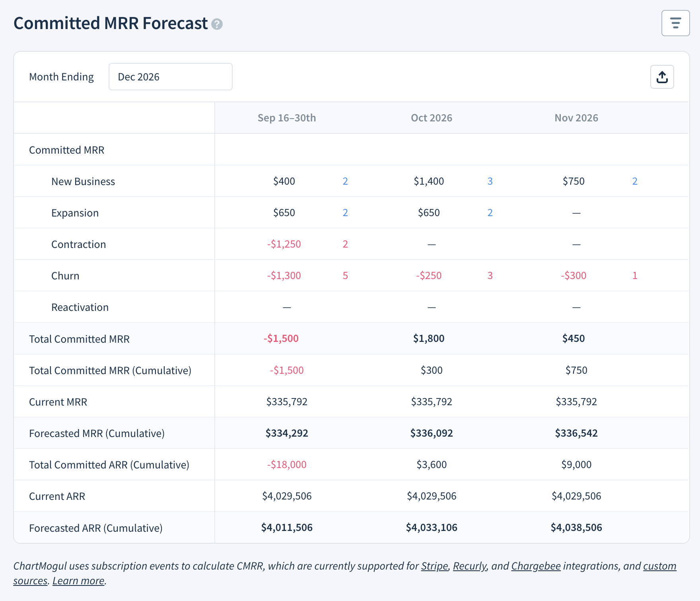Click Contraction count 2 for Sep 16–30th
700x601 pixels.
(x=345, y=244)
